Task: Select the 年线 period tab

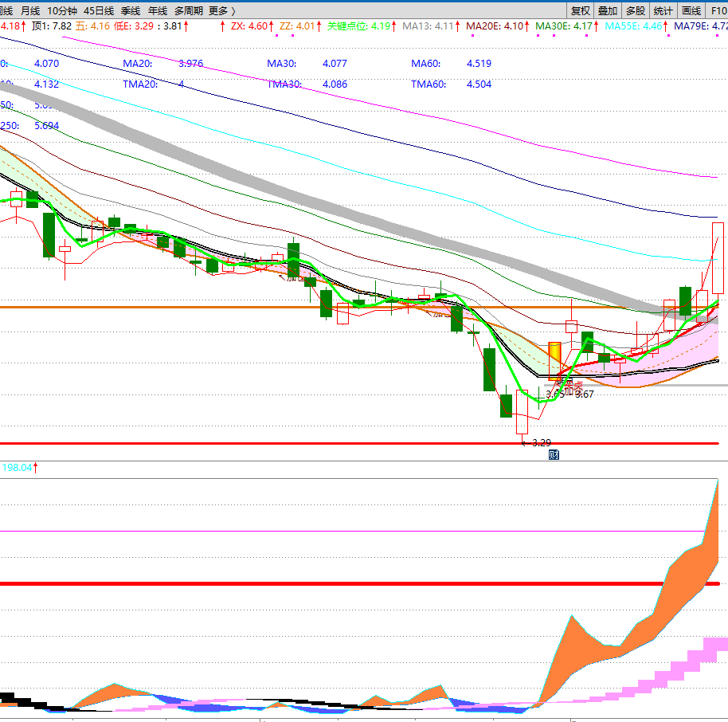Action: 158,10
